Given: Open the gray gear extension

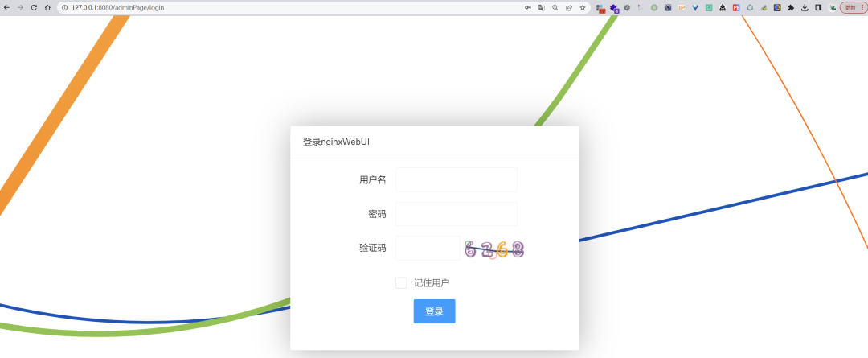Looking at the screenshot, I should 627,8.
